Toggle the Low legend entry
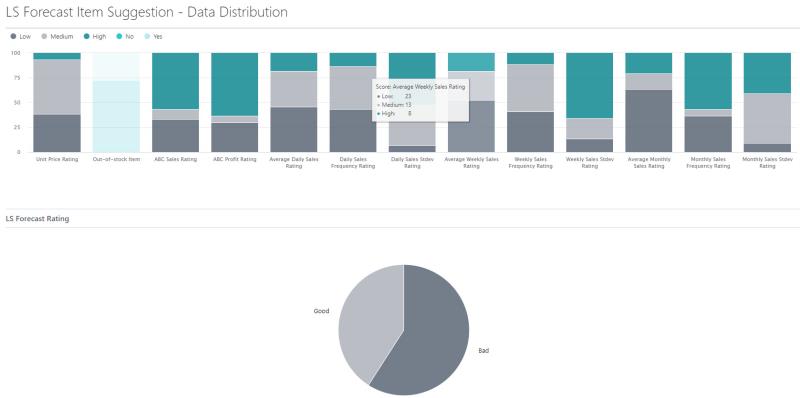800x398 pixels. pos(20,37)
